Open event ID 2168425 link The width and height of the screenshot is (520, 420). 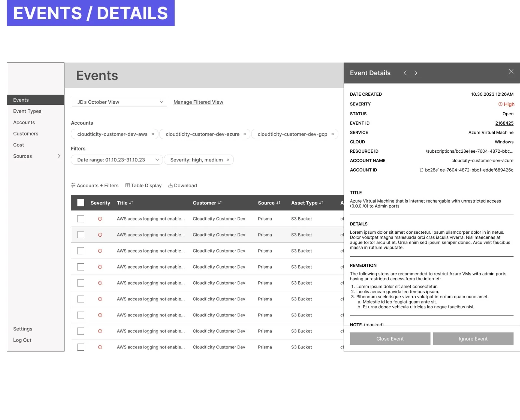click(x=504, y=123)
